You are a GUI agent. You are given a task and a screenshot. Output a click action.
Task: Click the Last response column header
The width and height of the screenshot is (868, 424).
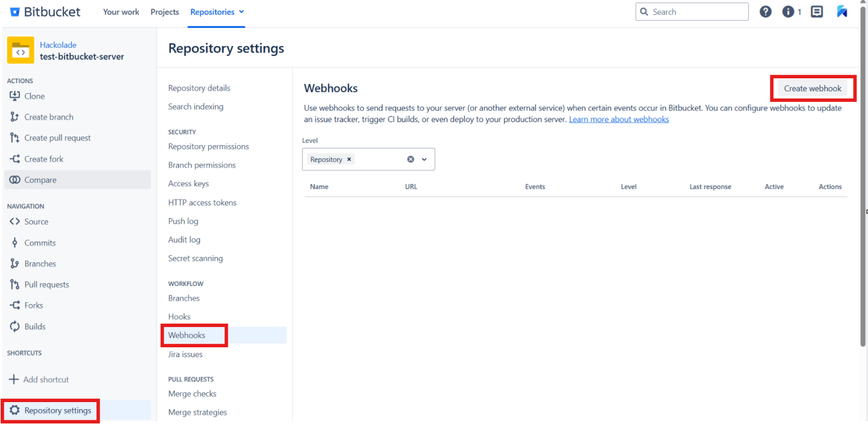pyautogui.click(x=710, y=187)
